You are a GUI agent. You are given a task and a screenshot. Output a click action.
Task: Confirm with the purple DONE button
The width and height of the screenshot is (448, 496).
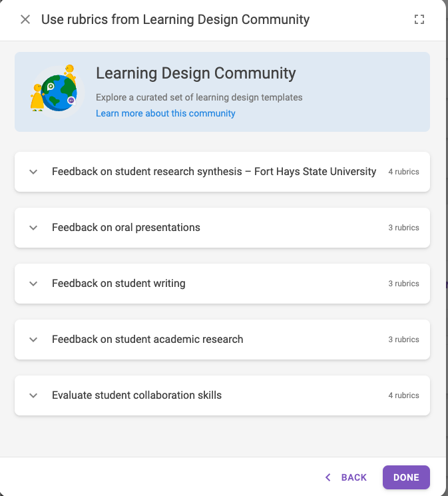pyautogui.click(x=406, y=477)
